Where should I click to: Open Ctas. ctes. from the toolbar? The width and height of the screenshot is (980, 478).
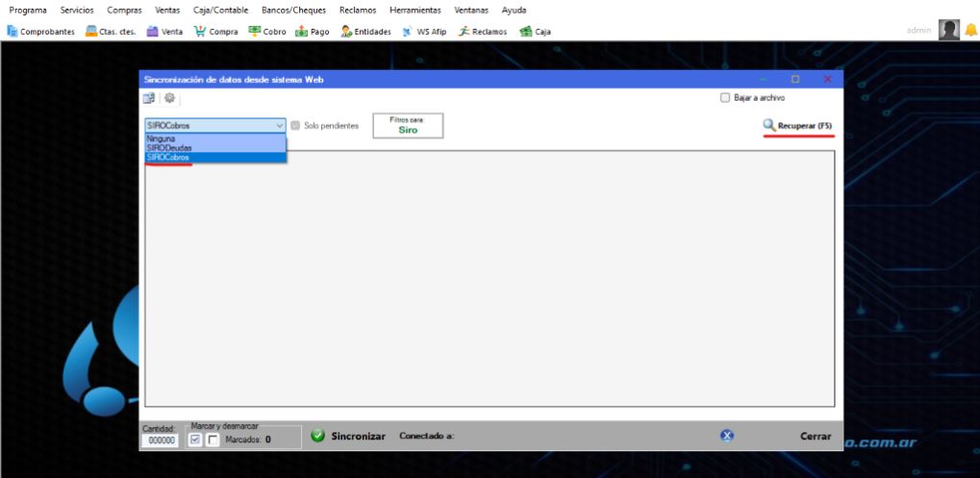111,31
